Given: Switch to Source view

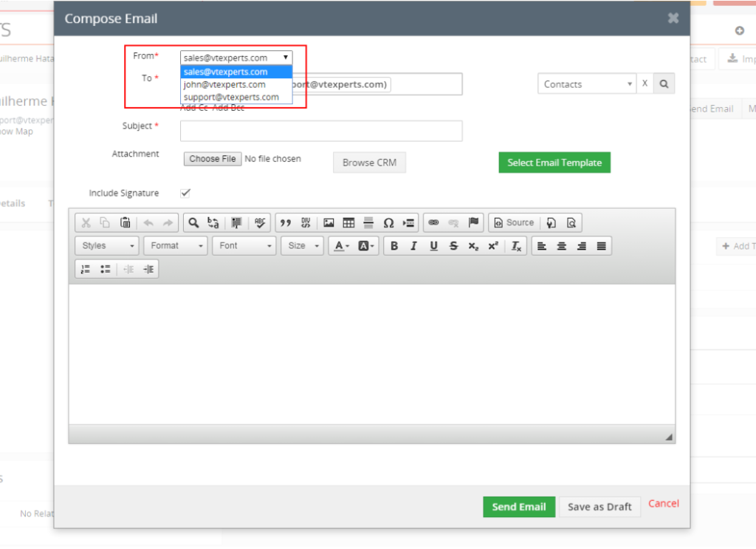Looking at the screenshot, I should (514, 223).
